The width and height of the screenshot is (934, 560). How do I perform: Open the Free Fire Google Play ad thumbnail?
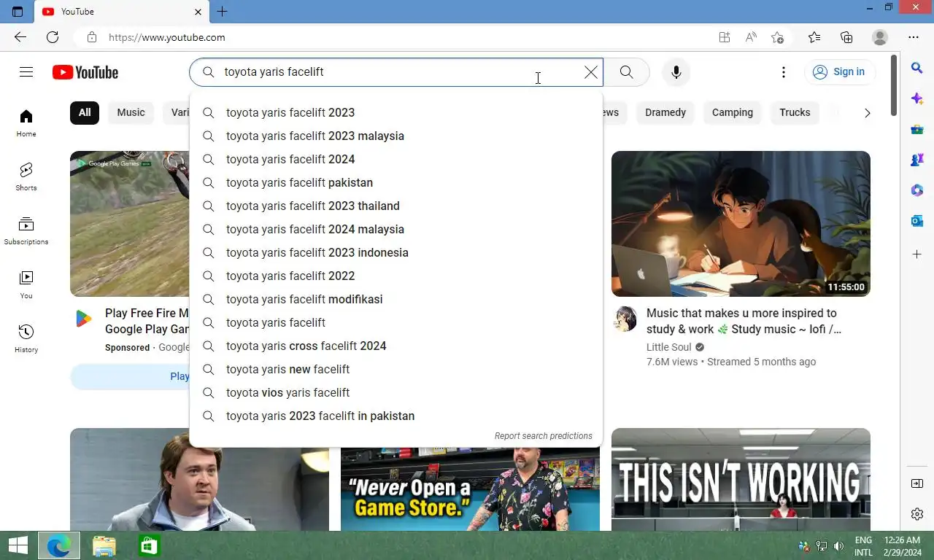pos(130,224)
